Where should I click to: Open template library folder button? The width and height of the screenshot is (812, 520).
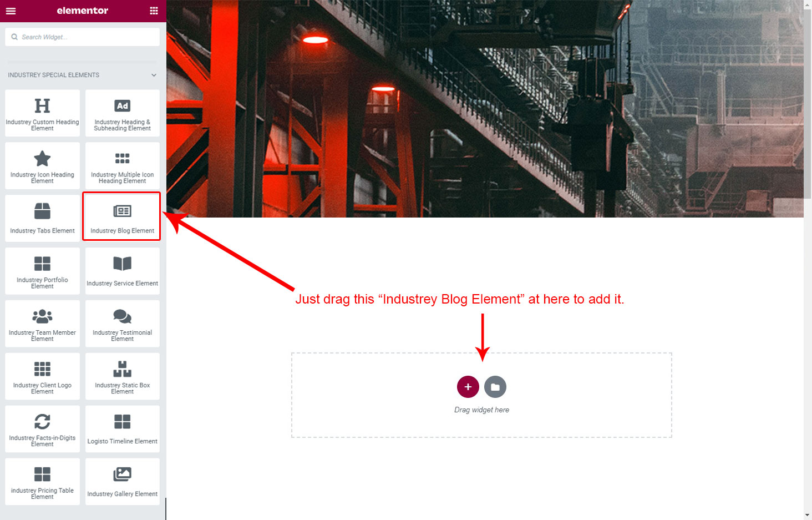[495, 387]
